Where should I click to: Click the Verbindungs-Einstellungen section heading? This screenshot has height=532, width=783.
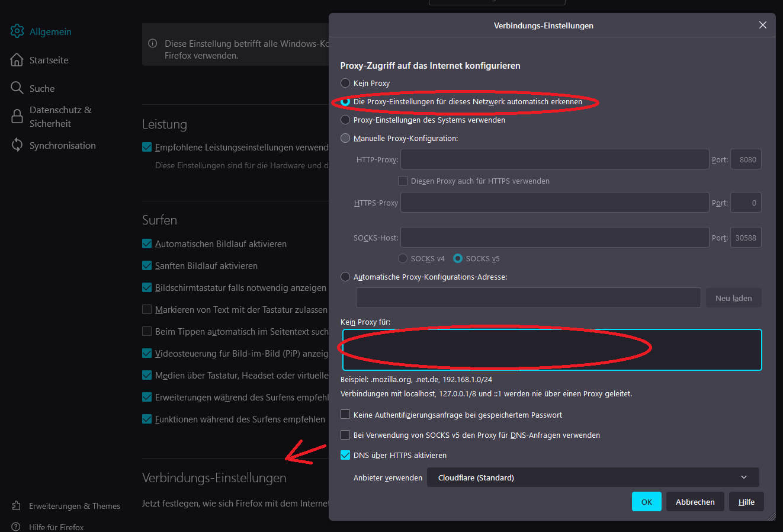(x=214, y=477)
